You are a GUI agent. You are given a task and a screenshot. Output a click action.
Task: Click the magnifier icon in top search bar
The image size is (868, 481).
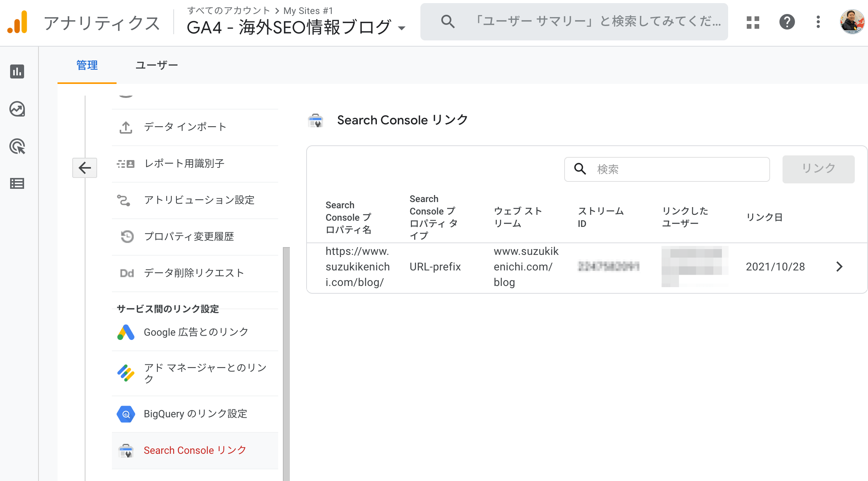pyautogui.click(x=448, y=21)
